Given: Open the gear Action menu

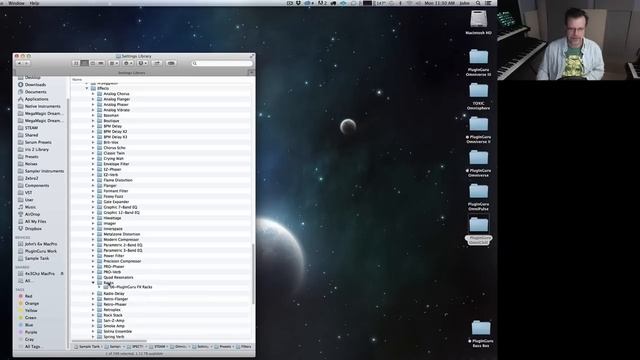Looking at the screenshot, I should pyautogui.click(x=128, y=63).
